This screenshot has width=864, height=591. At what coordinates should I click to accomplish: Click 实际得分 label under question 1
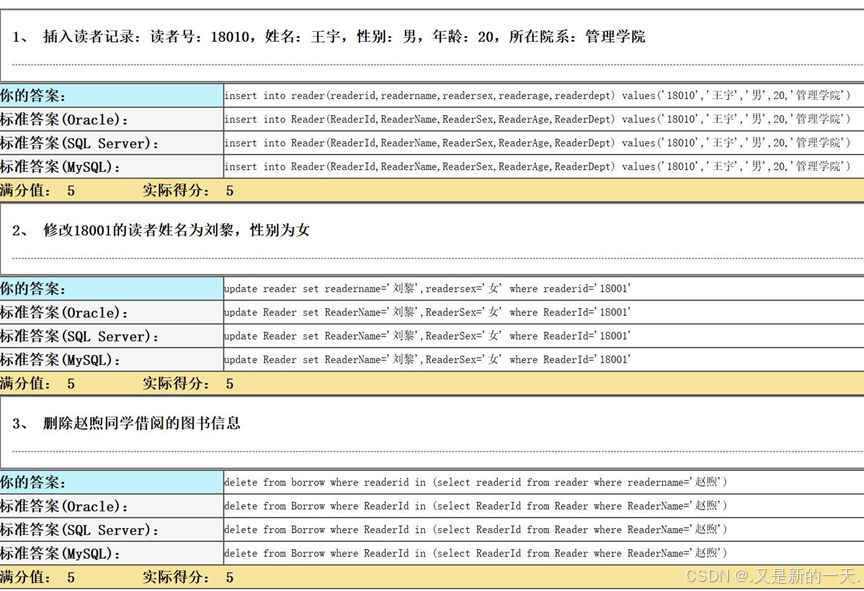(176, 190)
